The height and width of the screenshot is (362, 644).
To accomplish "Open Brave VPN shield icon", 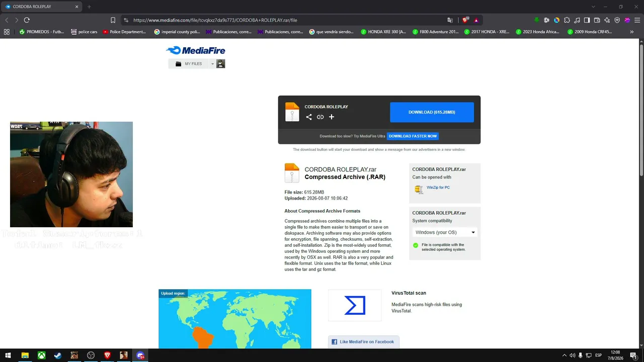I will pyautogui.click(x=617, y=20).
